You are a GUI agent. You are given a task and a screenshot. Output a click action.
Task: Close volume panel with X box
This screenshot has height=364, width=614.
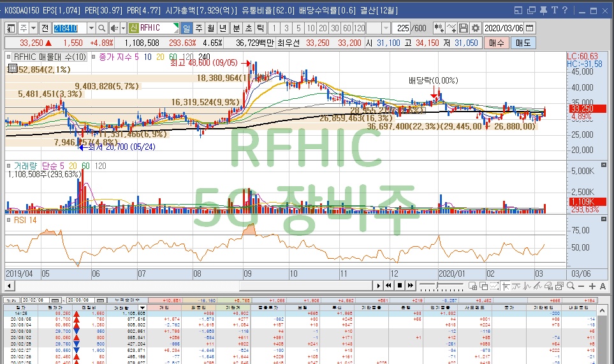coord(603,165)
